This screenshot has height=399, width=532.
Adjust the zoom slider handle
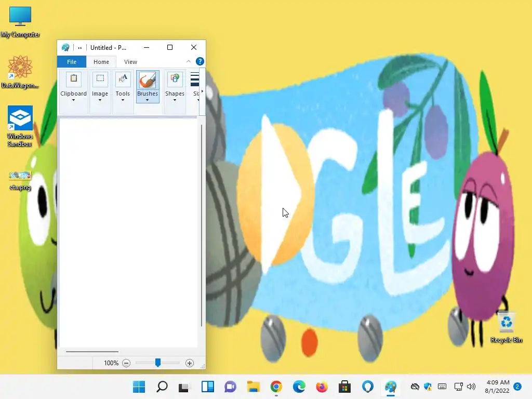(x=158, y=363)
